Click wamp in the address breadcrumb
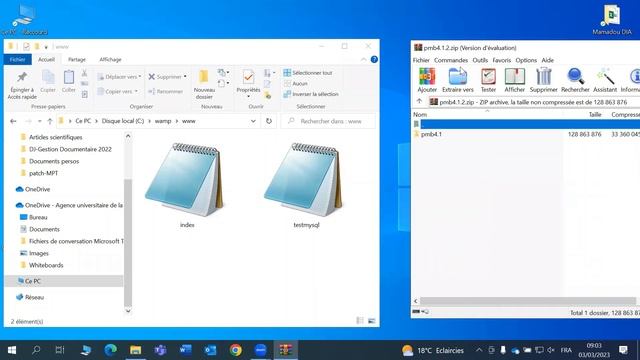The height and width of the screenshot is (360, 640). tap(163, 121)
